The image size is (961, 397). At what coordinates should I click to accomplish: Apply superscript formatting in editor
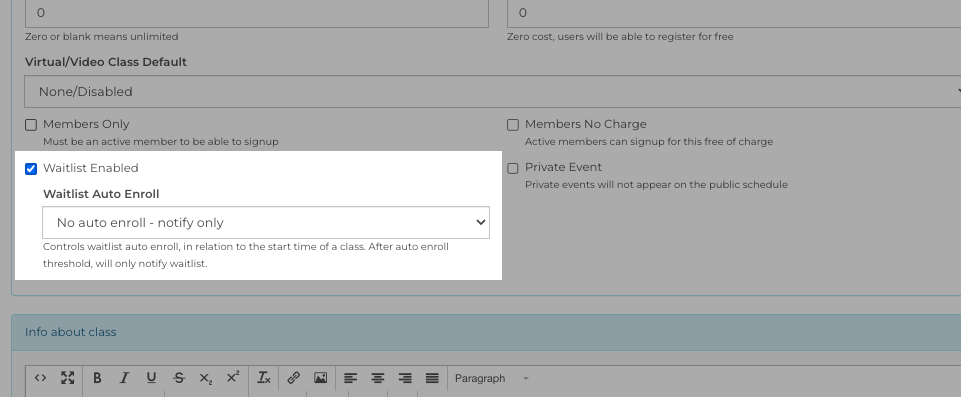click(233, 378)
